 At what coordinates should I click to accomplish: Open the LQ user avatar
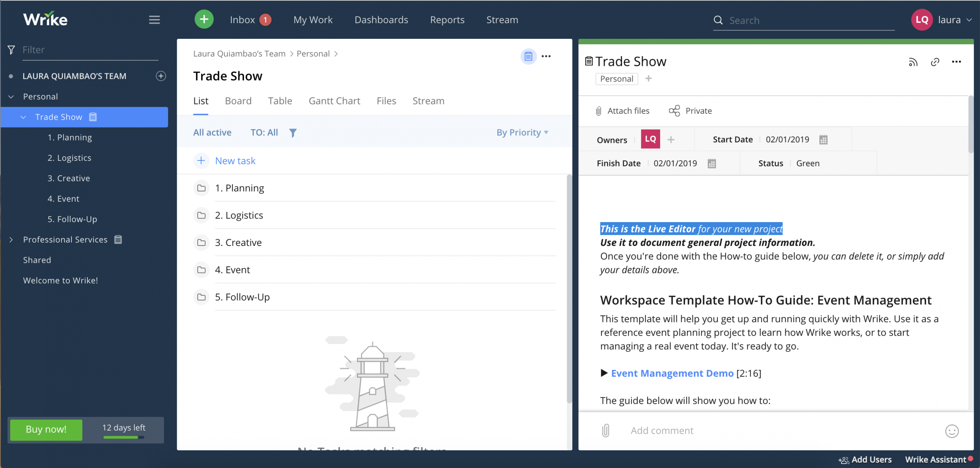(x=922, y=20)
